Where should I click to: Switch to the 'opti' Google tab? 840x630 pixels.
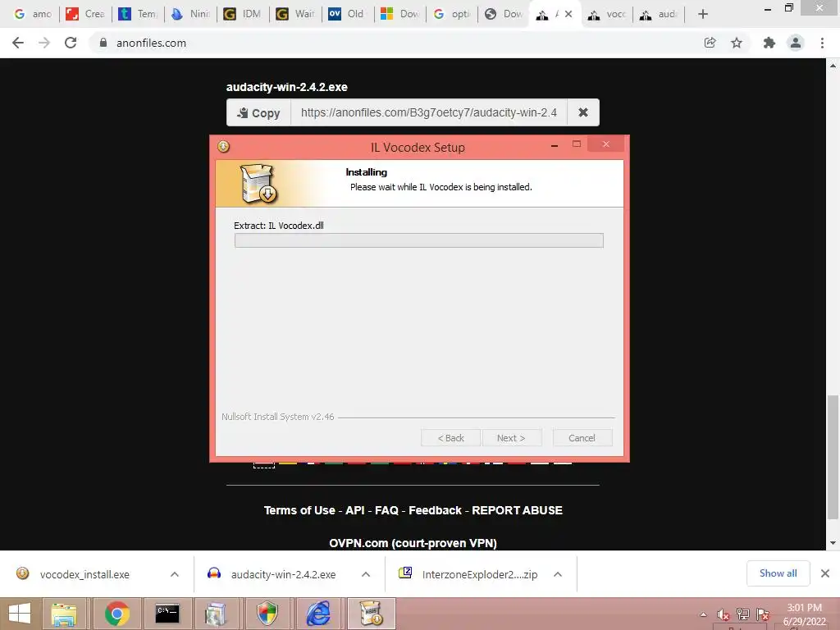click(453, 14)
